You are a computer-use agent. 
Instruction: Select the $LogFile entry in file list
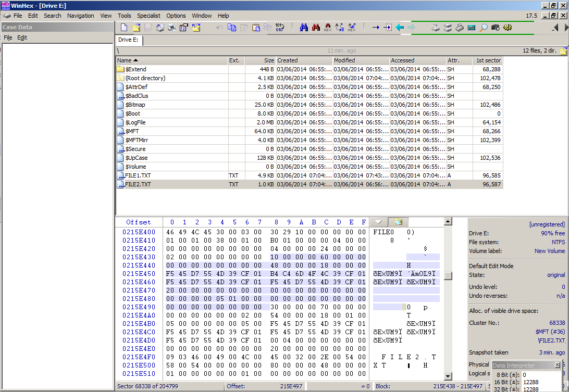click(135, 122)
